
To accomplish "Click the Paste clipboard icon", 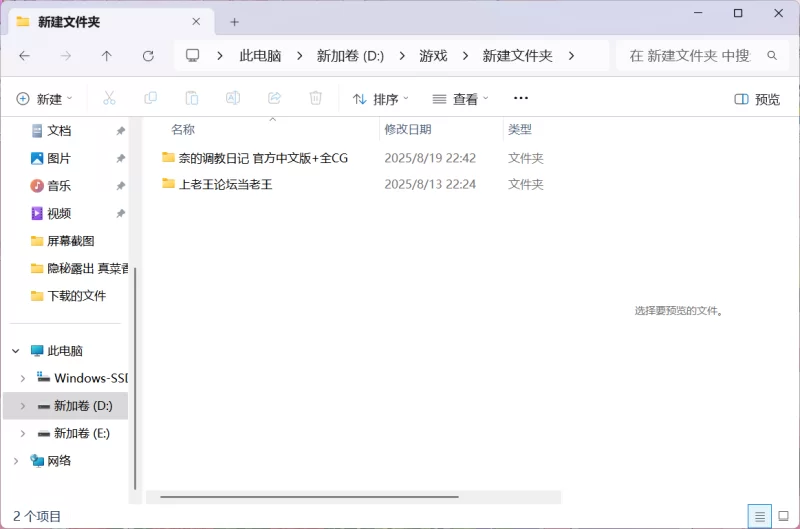I will pos(192,98).
